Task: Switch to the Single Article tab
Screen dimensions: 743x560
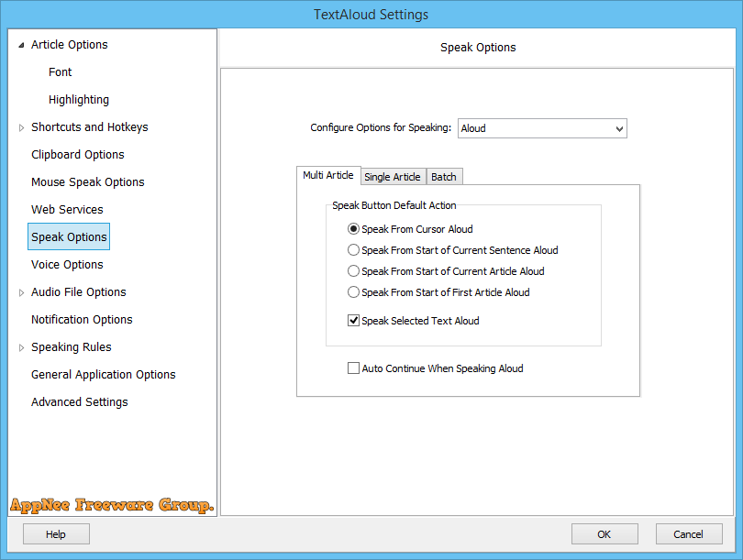Action: (393, 177)
